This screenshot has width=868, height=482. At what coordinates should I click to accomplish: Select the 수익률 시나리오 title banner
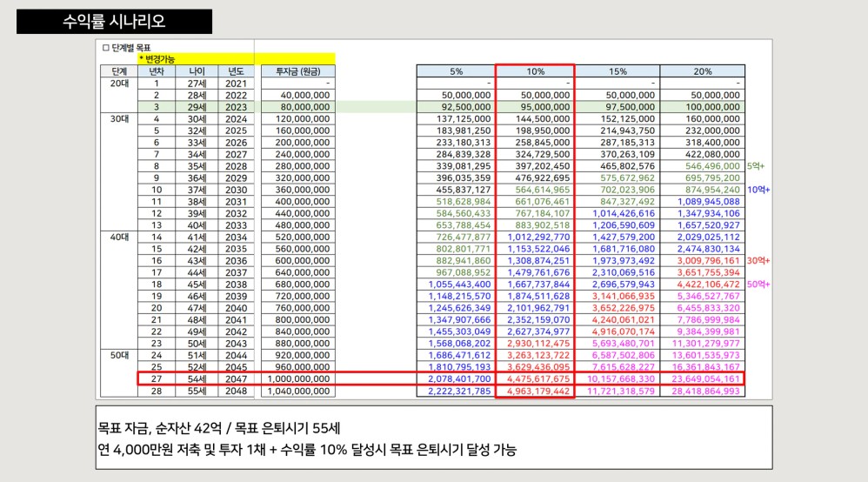(114, 22)
